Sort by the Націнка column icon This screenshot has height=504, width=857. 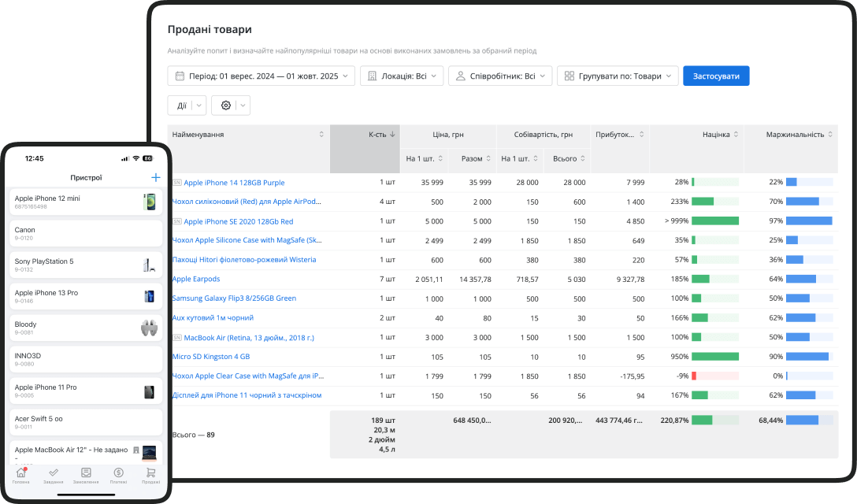(736, 135)
